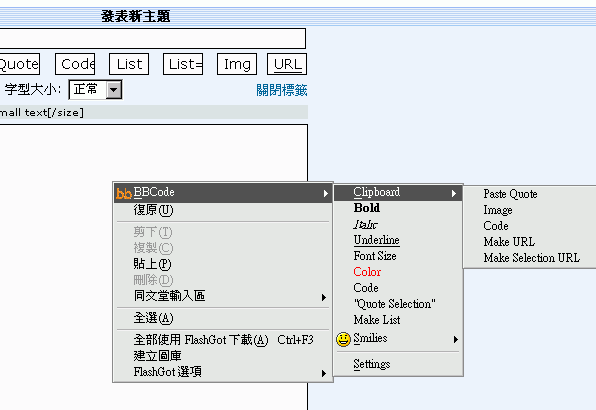This screenshot has height=410, width=596.
Task: Click the List toolbar button
Action: pyautogui.click(x=129, y=64)
